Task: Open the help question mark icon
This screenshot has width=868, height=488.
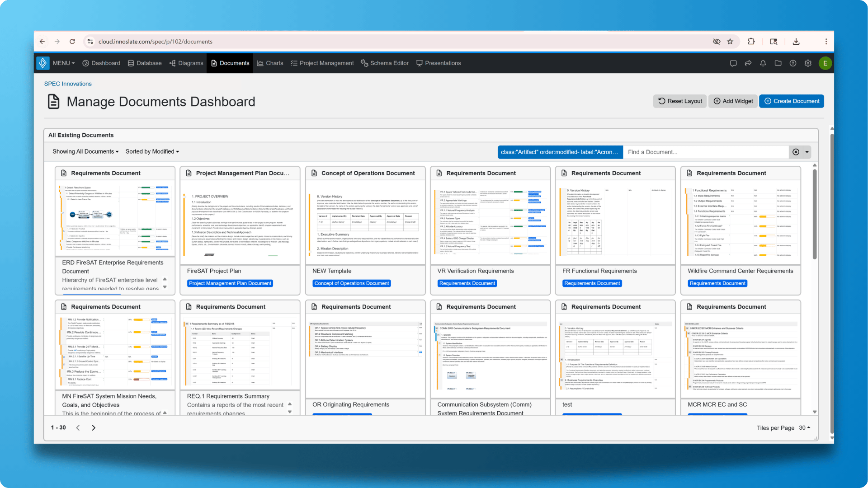Action: pos(793,63)
